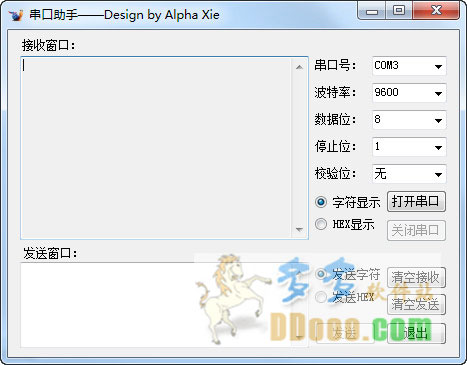Click the 波特率: label
This screenshot has width=467, height=365.
point(335,92)
